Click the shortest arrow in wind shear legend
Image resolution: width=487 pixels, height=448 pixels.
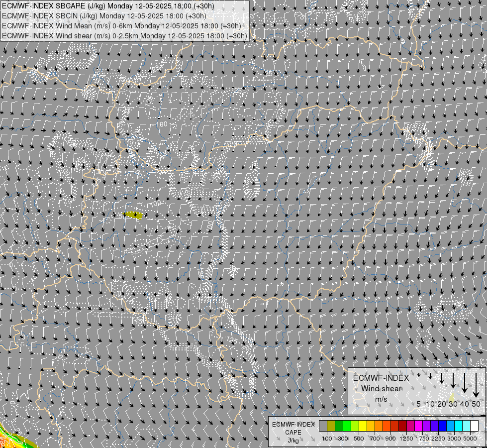point(419,375)
